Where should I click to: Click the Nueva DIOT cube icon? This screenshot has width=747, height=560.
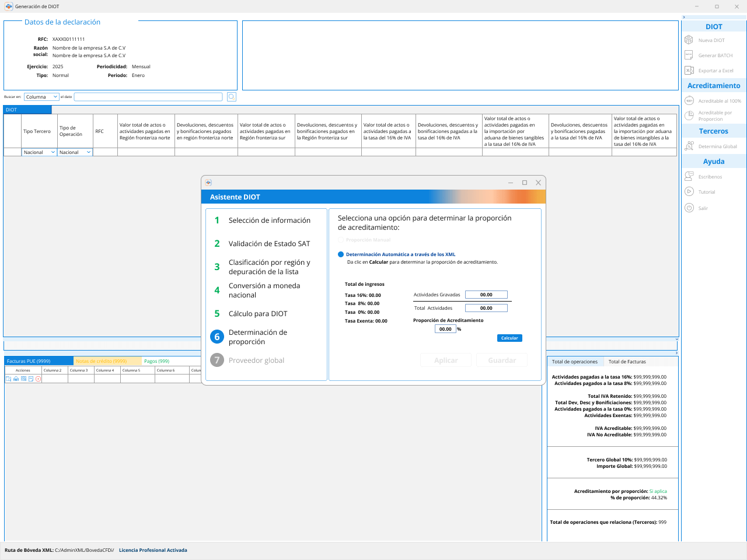pyautogui.click(x=689, y=40)
